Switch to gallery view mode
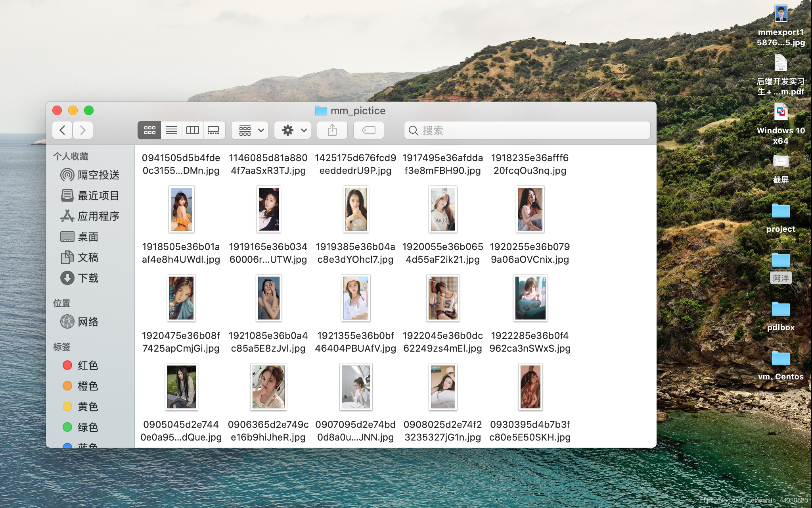812x508 pixels. point(214,130)
